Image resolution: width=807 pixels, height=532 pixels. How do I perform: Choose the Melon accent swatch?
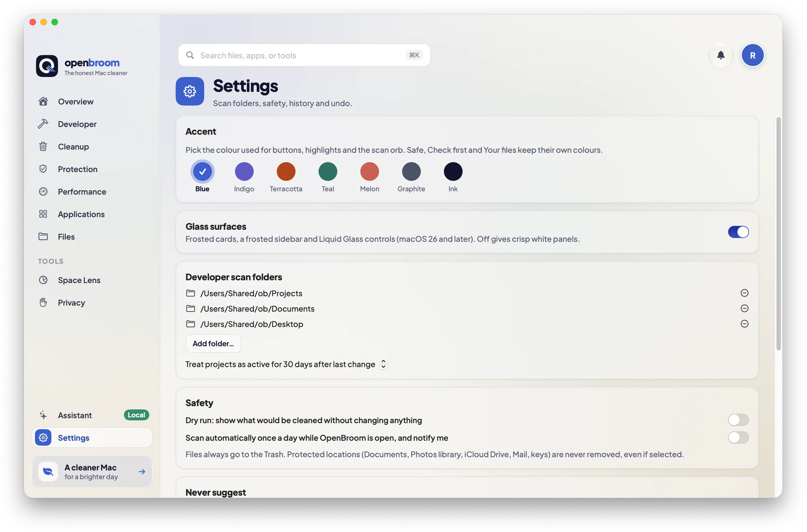(369, 171)
